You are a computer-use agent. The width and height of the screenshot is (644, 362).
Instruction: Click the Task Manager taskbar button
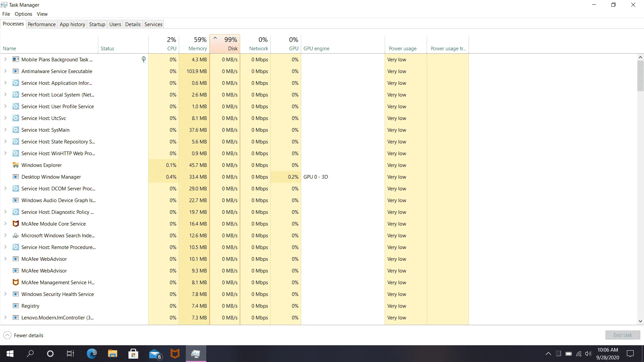(x=196, y=354)
